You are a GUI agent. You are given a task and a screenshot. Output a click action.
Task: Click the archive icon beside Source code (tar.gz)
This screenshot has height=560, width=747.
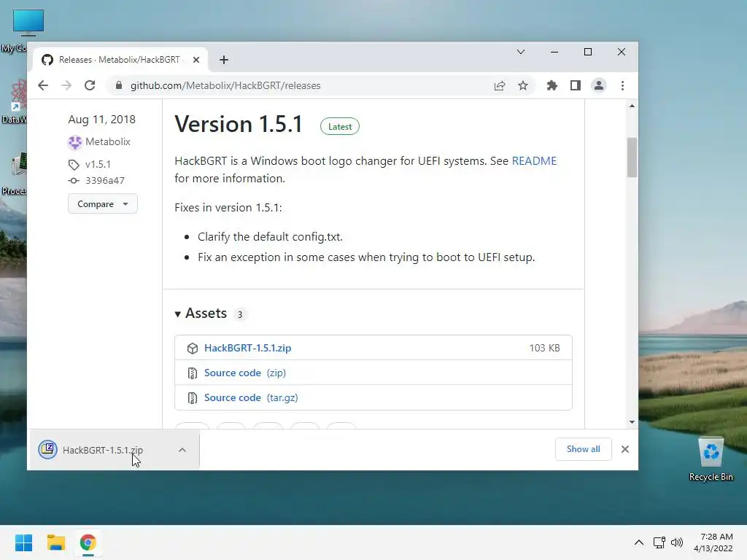pos(193,398)
